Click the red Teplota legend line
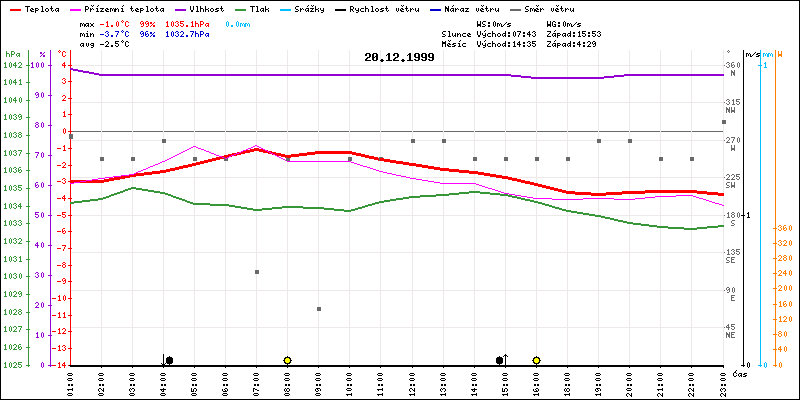 14,8
